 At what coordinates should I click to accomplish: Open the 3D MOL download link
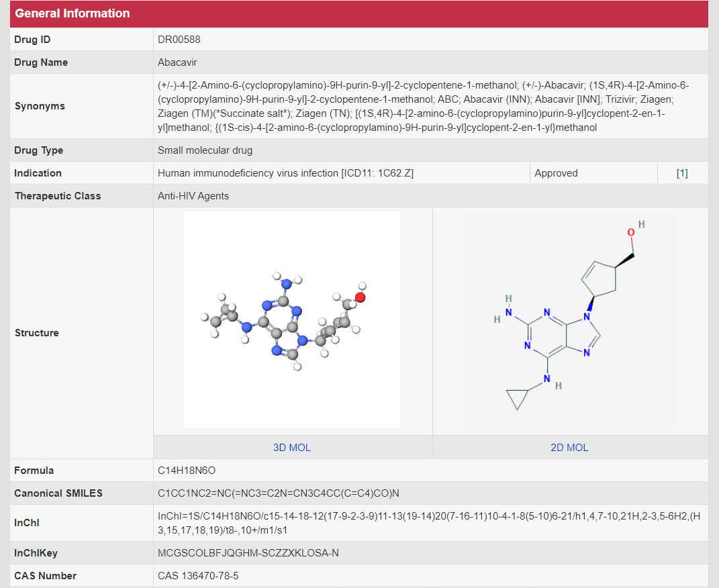point(292,448)
